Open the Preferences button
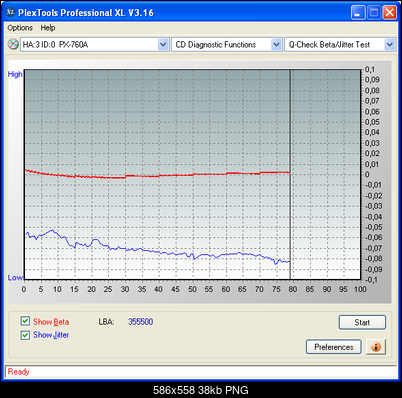This screenshot has height=398, width=402. 334,347
